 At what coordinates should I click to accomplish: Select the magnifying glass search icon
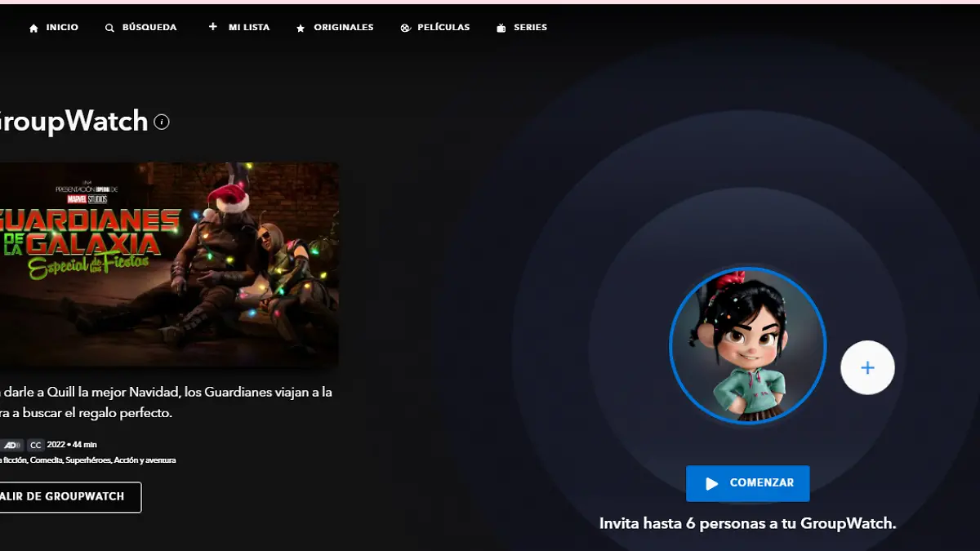click(109, 27)
